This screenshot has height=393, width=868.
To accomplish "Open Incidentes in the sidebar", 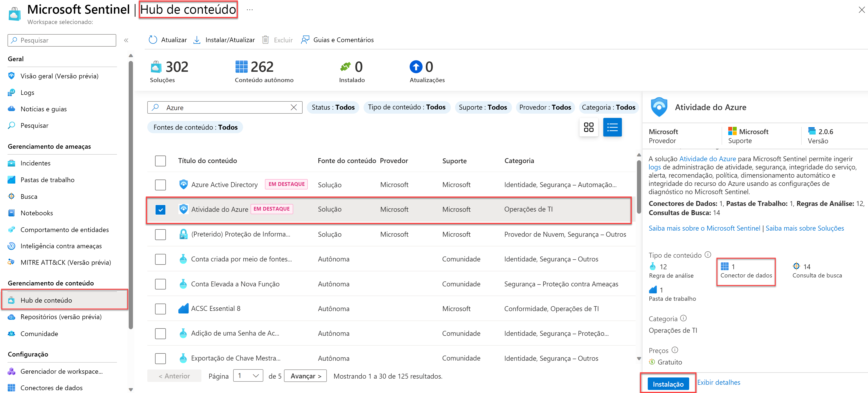I will pos(35,163).
